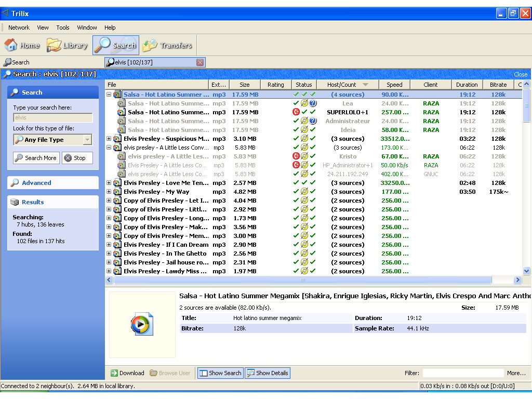Click the search text field containing elvis
This screenshot has width=532, height=399.
(52, 117)
